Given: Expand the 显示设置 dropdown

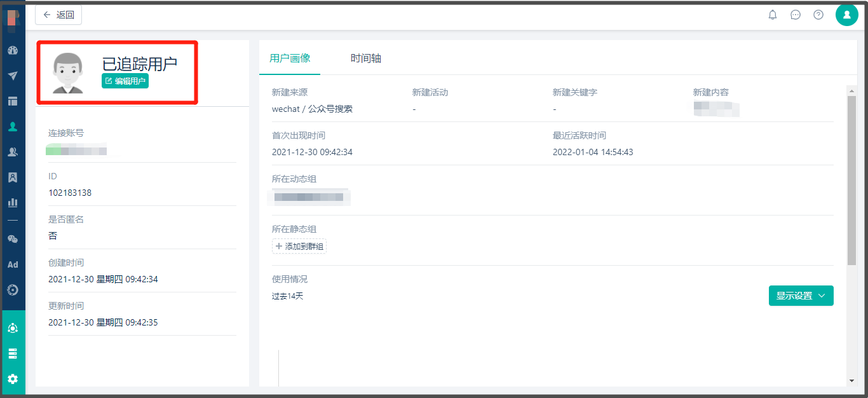Looking at the screenshot, I should click(x=801, y=296).
